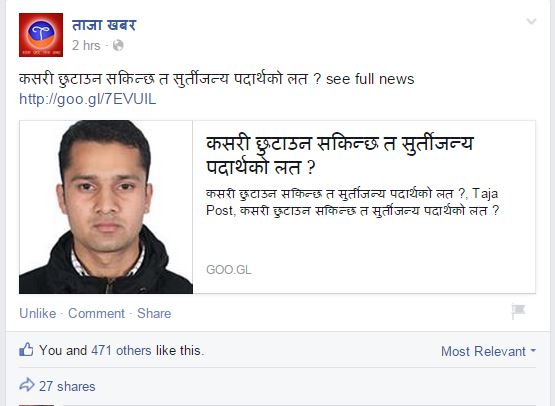Open the Most Relevant comments sort dropdown

coord(488,351)
